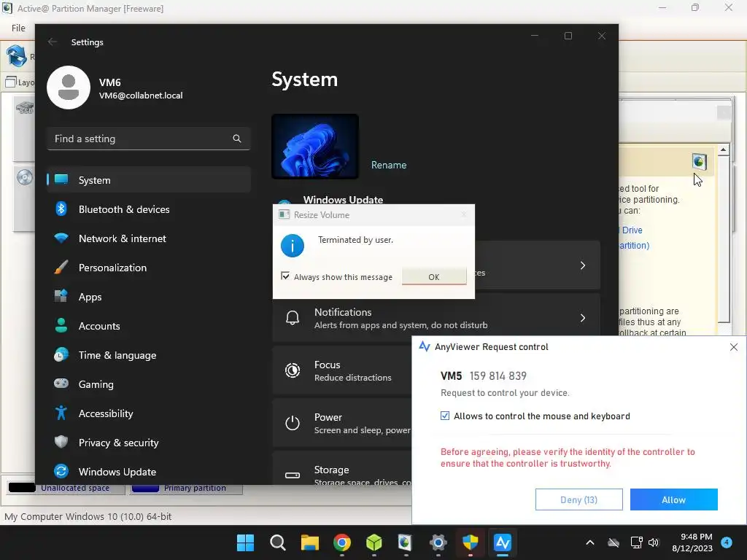Open the Power settings row
The image size is (747, 560).
pyautogui.click(x=342, y=423)
